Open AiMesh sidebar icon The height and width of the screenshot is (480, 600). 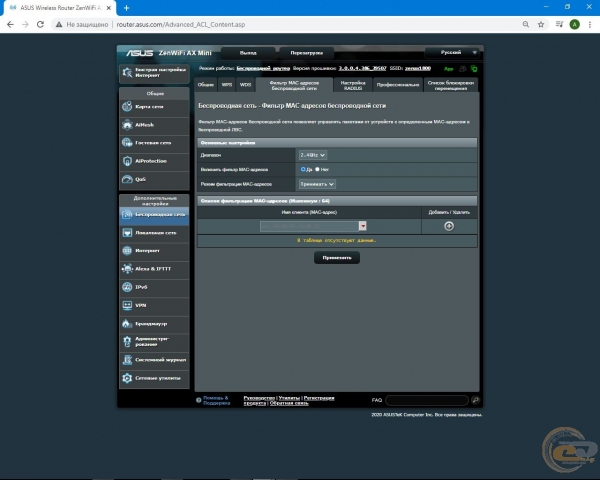pyautogui.click(x=127, y=125)
